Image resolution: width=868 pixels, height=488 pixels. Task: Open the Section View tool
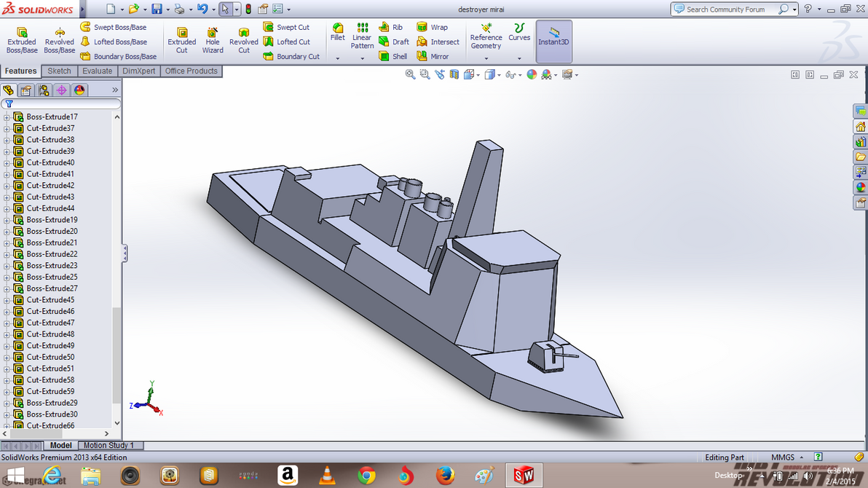[454, 74]
